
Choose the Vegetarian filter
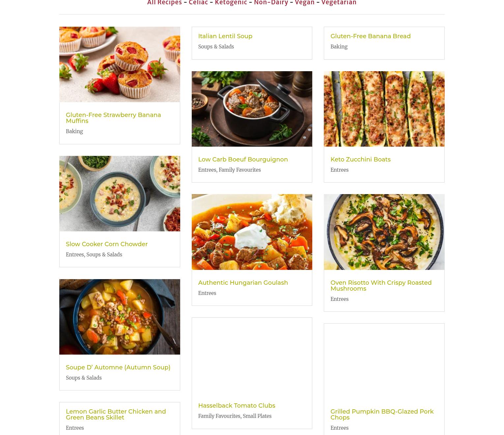pyautogui.click(x=339, y=2)
